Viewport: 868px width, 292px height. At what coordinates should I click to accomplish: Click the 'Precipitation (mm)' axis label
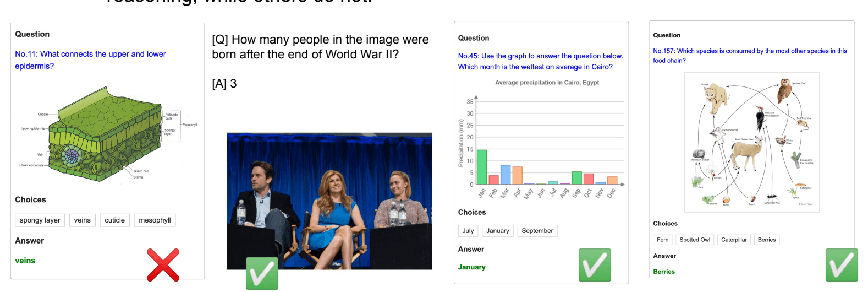pyautogui.click(x=461, y=143)
